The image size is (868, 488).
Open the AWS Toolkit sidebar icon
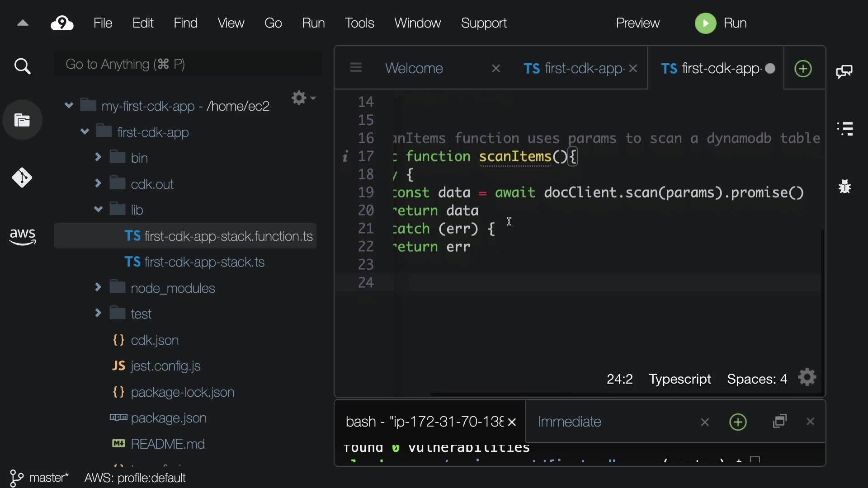click(x=22, y=236)
